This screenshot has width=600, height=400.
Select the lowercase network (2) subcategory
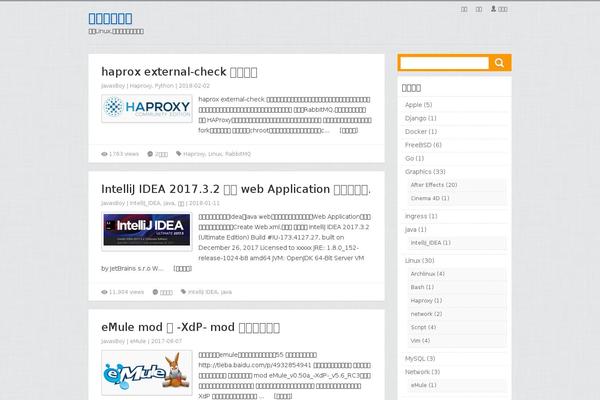click(x=426, y=314)
